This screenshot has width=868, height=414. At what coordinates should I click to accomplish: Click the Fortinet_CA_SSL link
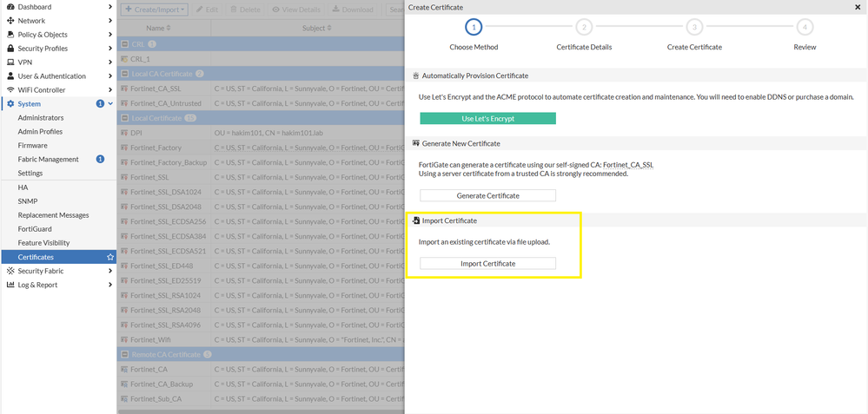(628, 165)
